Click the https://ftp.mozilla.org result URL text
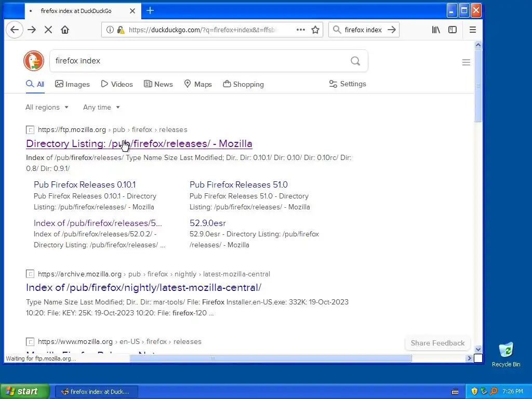 coord(72,129)
